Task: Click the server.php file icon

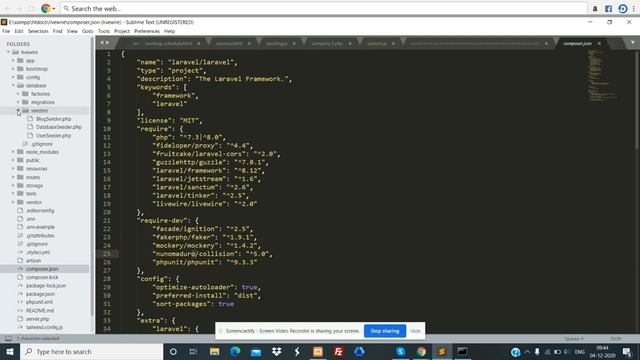Action: 20,319
